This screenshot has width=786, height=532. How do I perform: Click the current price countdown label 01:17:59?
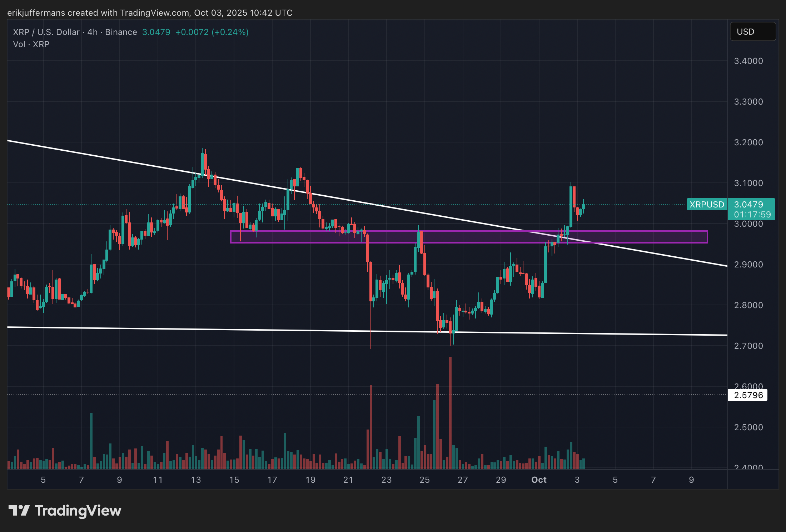[x=752, y=215]
